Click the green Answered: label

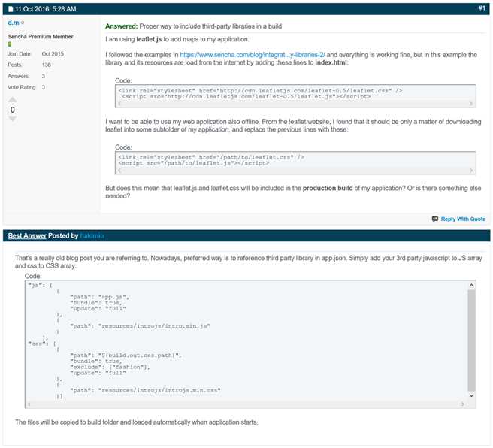[121, 26]
